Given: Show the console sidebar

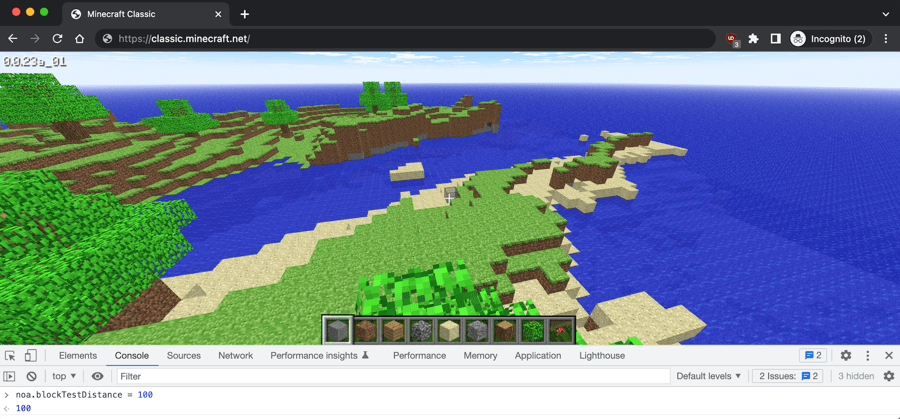Looking at the screenshot, I should tap(9, 377).
